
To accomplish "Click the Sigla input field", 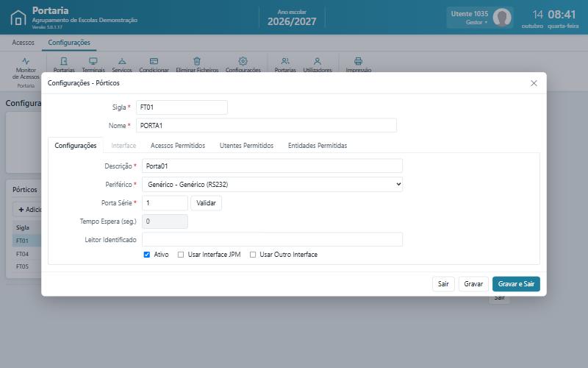I will 182,107.
